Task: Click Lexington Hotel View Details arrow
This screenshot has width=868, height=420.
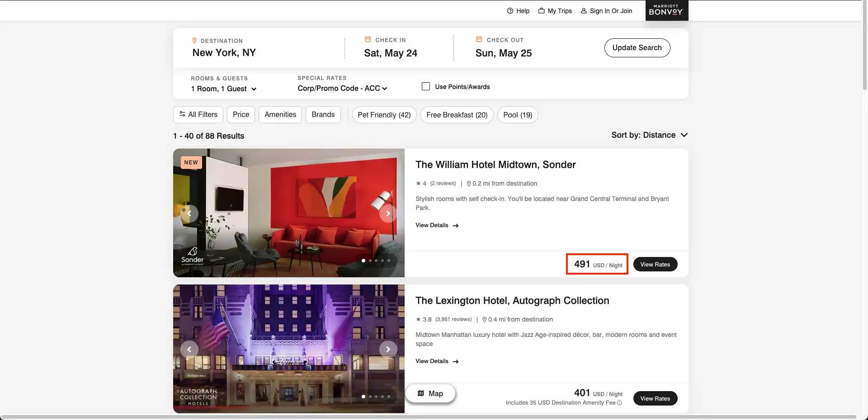Action: (456, 361)
